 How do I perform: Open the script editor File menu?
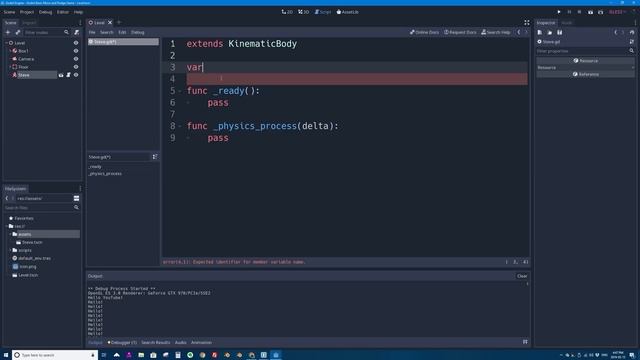coord(92,32)
